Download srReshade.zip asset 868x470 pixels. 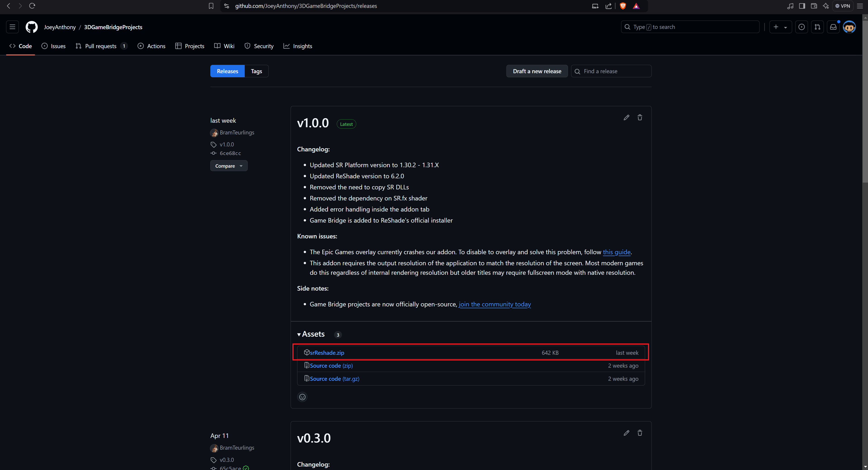[327, 352]
